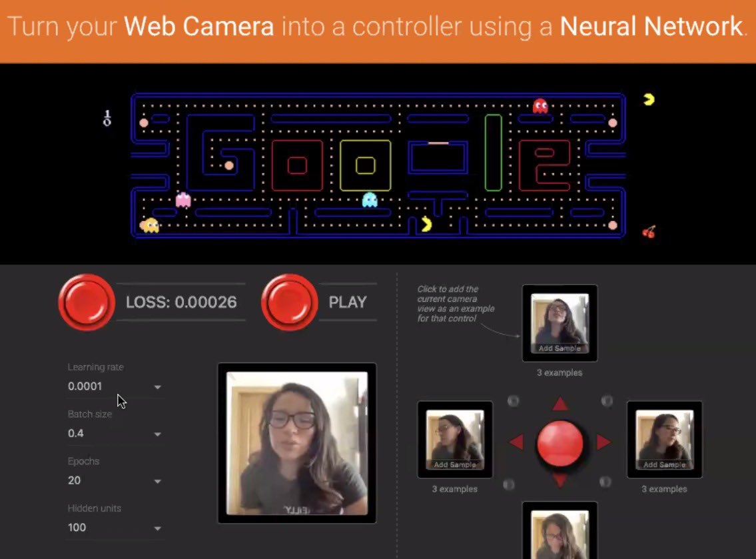The height and width of the screenshot is (559, 756).
Task: Click the main webcam preview
Action: point(297,443)
